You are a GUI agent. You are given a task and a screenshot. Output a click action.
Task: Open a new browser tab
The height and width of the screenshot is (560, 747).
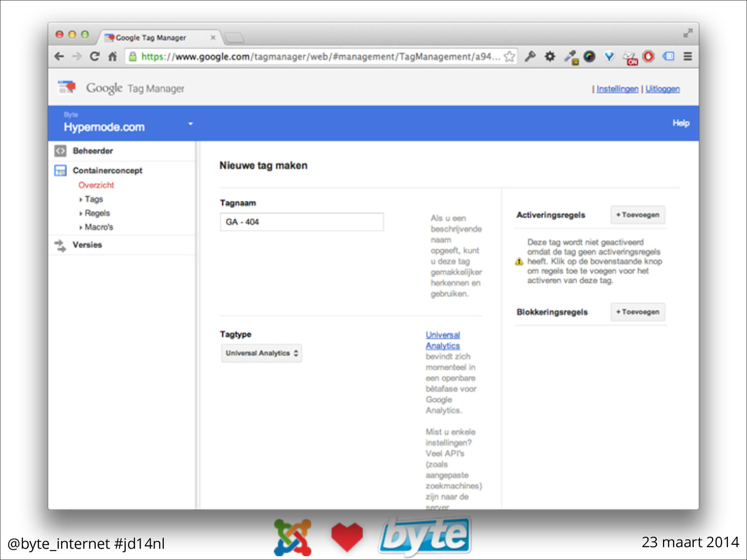[233, 37]
